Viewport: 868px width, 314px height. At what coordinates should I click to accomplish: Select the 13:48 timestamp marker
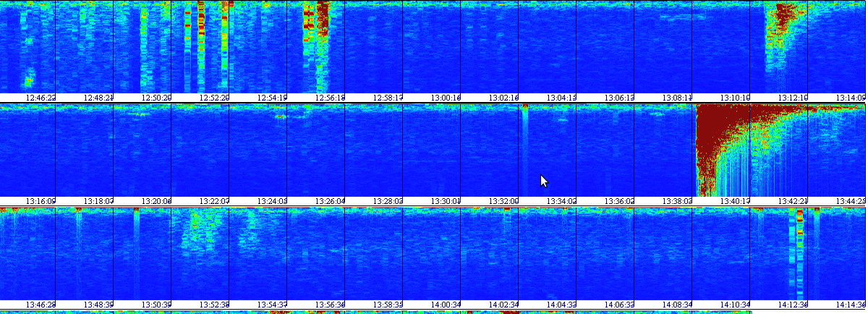(98, 305)
